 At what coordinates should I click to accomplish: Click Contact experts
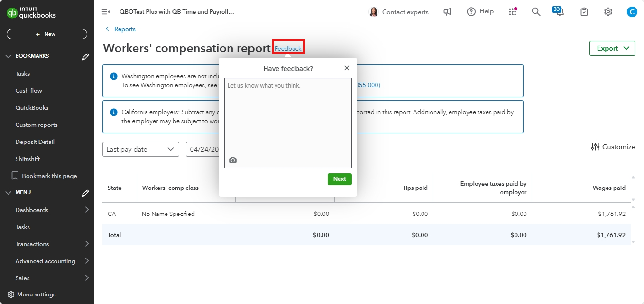(398, 12)
